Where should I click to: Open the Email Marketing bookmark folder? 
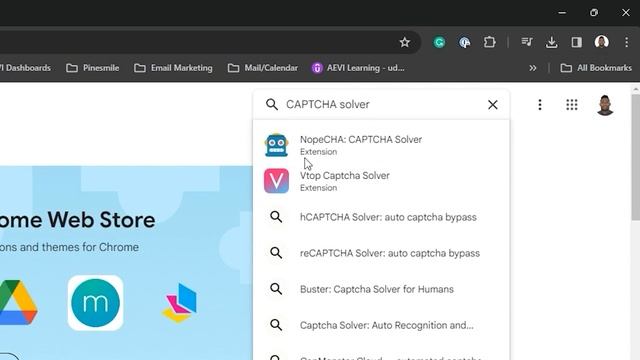pyautogui.click(x=173, y=68)
